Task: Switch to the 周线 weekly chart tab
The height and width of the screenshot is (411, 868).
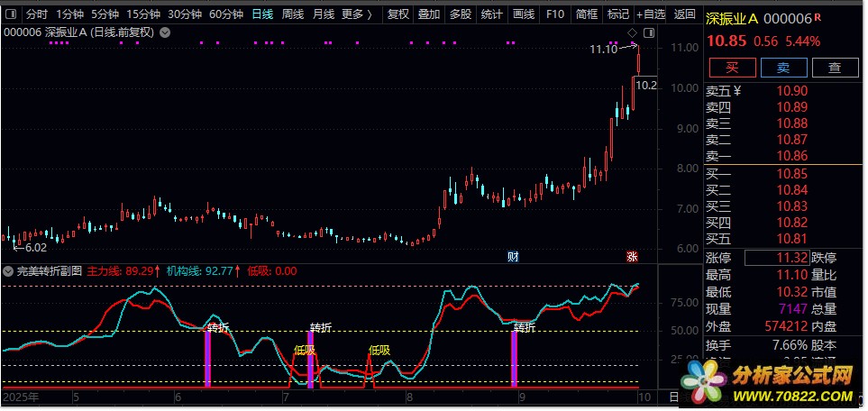Action: point(292,14)
